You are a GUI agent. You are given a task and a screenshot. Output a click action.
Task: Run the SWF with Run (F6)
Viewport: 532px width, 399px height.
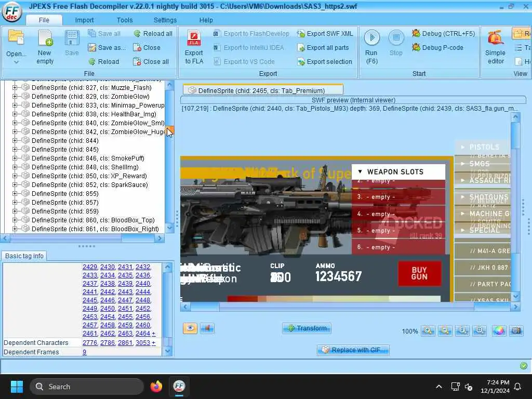(x=371, y=47)
